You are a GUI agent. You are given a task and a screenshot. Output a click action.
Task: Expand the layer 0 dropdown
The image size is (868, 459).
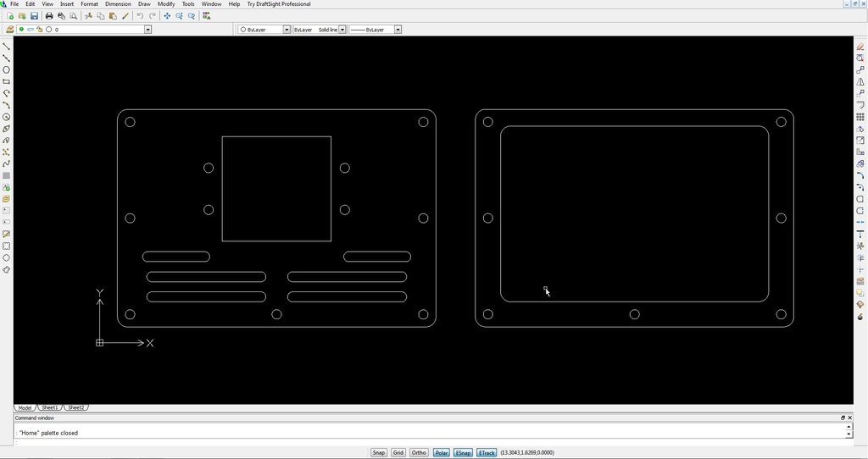(x=147, y=30)
